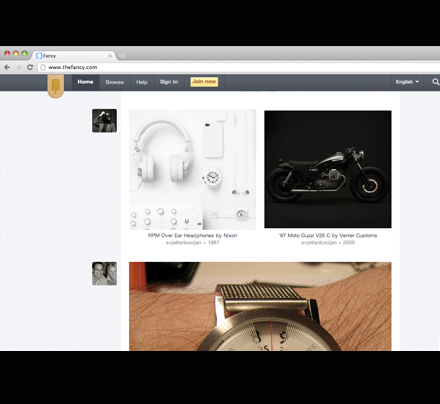The image size is (440, 404).
Task: Click '87 Moto Guzzi V35 C title
Action: [x=328, y=235]
